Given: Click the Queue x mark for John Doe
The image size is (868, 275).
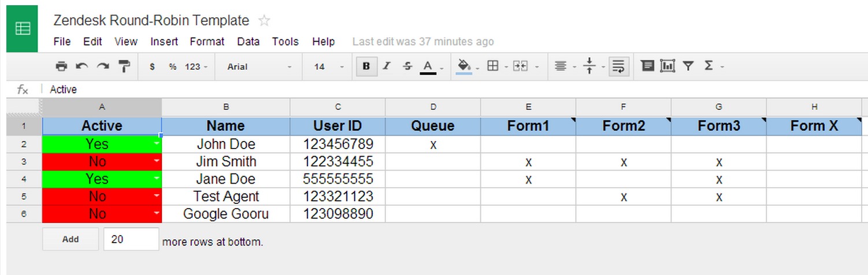Looking at the screenshot, I should (433, 145).
